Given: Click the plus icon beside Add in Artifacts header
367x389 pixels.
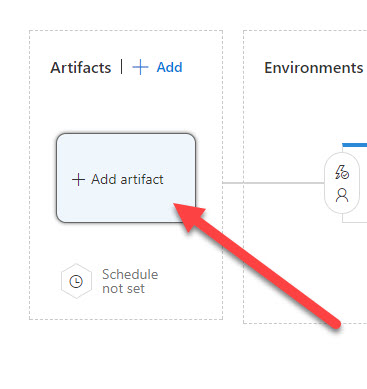Looking at the screenshot, I should [140, 67].
